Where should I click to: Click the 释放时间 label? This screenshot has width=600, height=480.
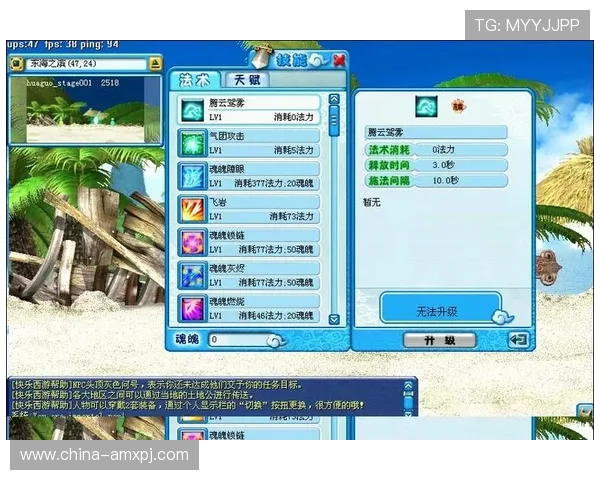pos(389,165)
